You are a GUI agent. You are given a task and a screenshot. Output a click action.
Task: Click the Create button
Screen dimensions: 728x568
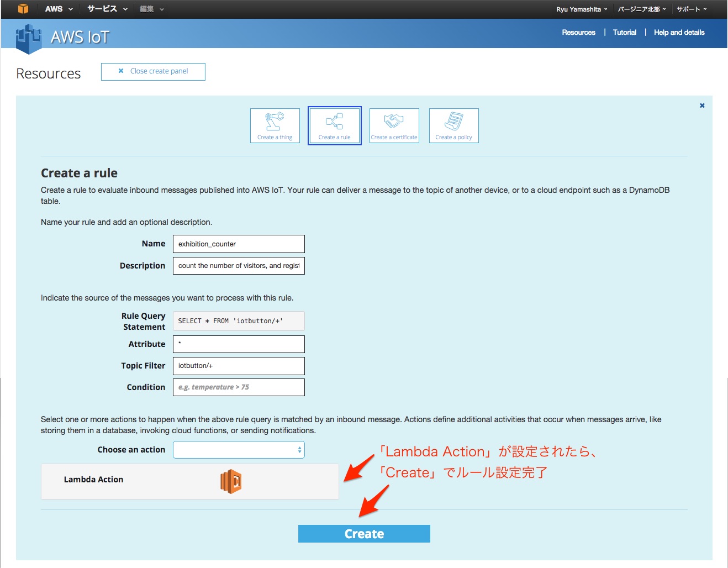tap(364, 534)
